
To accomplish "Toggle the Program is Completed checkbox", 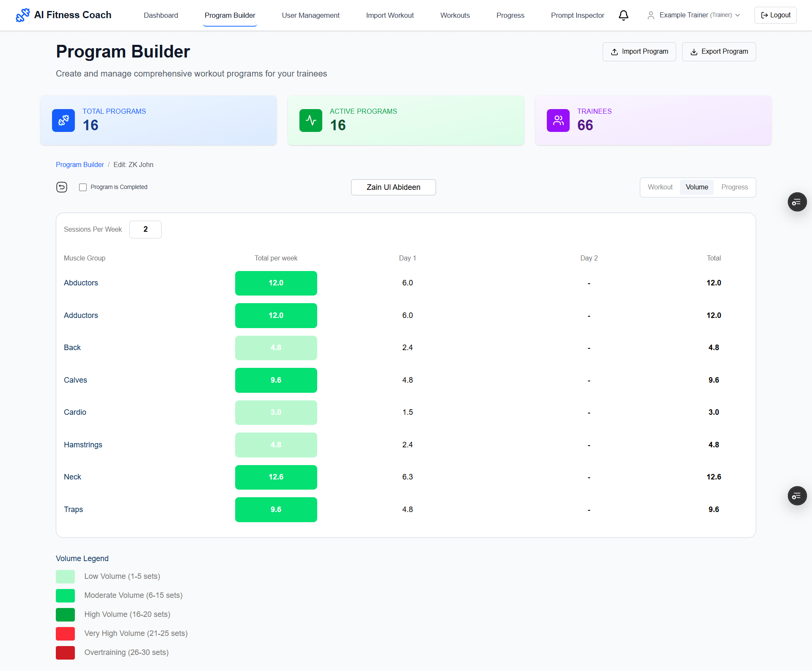I will pos(83,187).
